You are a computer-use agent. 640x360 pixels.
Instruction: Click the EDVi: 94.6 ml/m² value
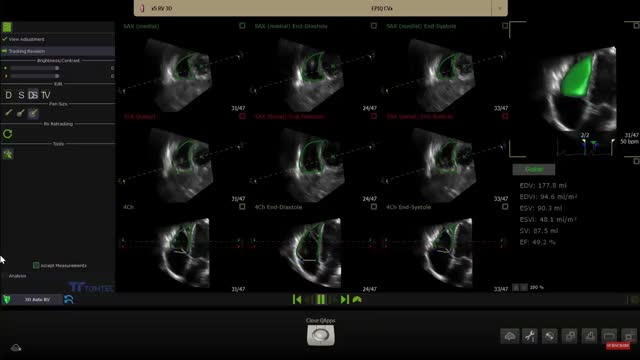[548, 197]
